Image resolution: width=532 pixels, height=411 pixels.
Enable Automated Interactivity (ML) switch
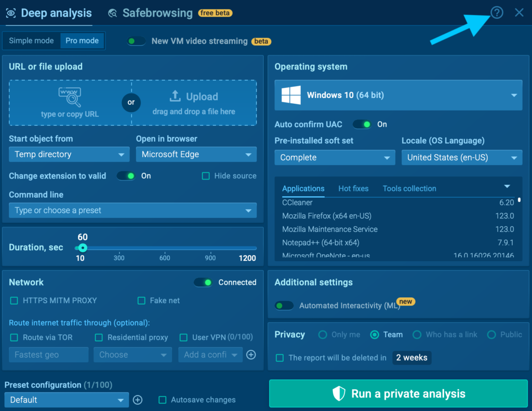click(x=284, y=306)
